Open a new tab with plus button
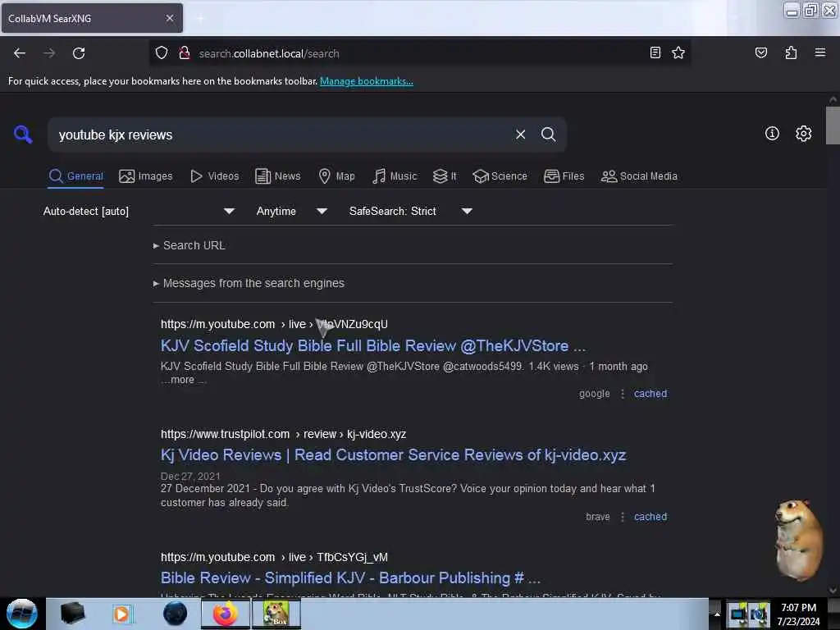 tap(200, 19)
